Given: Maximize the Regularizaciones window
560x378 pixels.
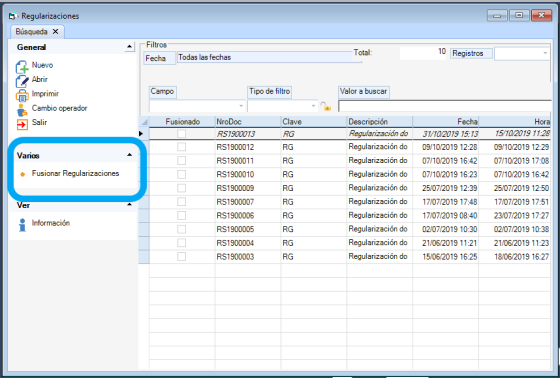Looking at the screenshot, I should coord(519,15).
